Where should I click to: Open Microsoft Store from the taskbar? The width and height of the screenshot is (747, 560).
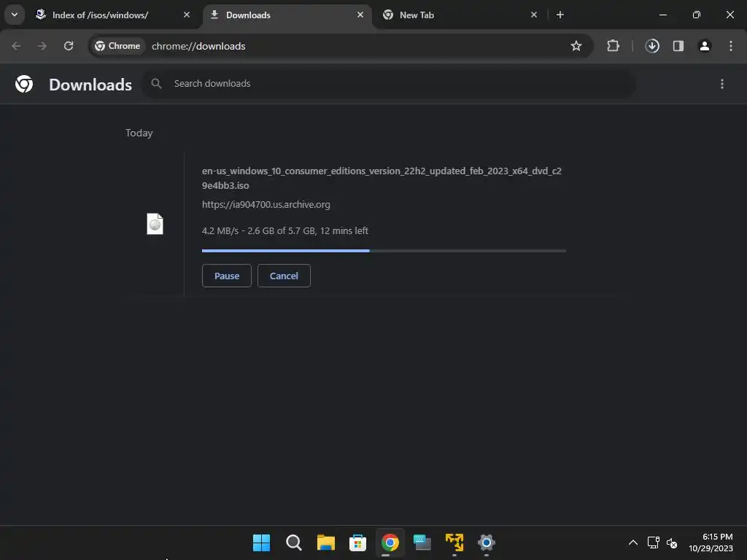pyautogui.click(x=357, y=542)
